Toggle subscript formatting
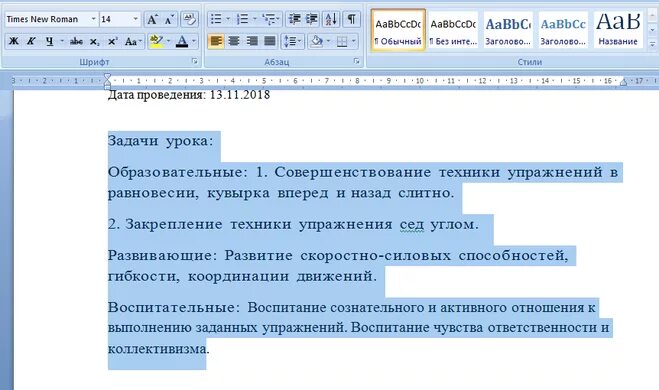This screenshot has width=659, height=390. pos(95,41)
